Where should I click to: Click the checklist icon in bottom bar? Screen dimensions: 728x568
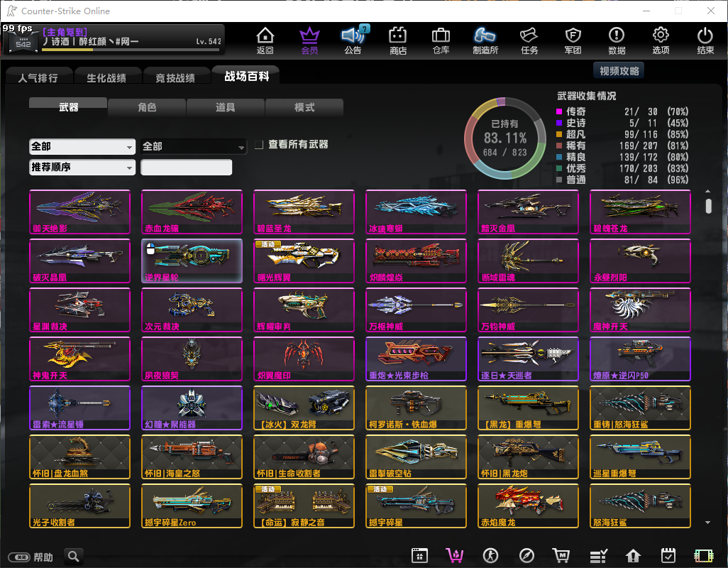(598, 555)
